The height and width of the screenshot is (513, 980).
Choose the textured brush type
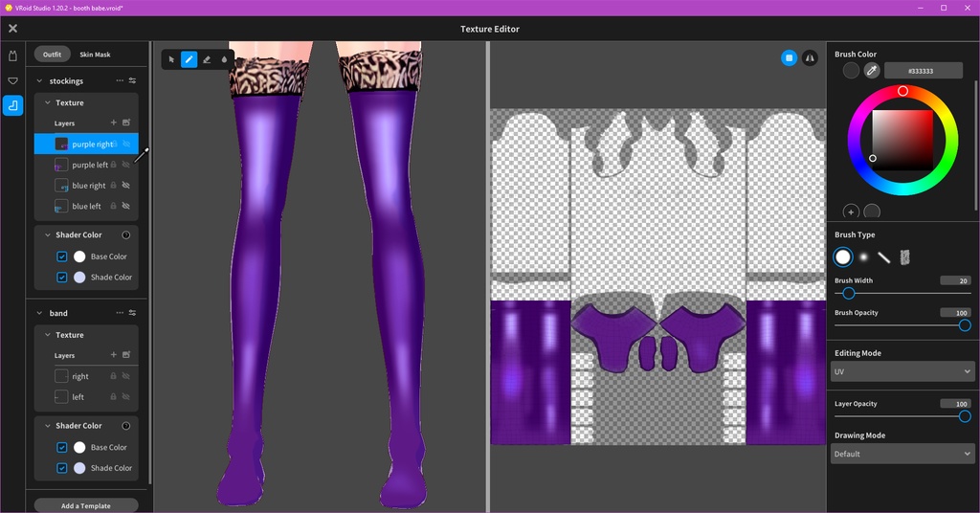(x=904, y=256)
